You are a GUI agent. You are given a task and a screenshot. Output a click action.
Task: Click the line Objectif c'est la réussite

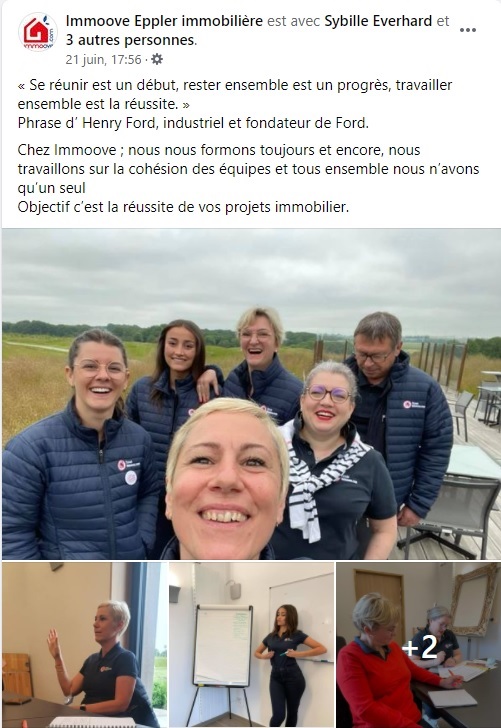[183, 207]
